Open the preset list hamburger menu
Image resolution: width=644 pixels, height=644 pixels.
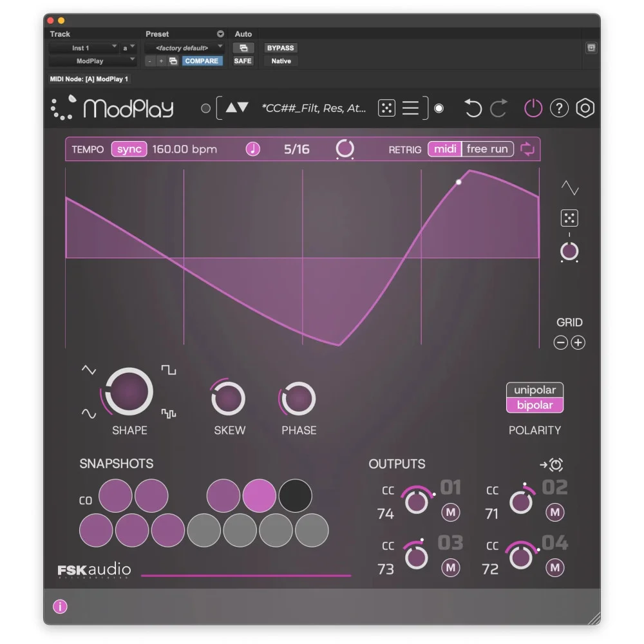[x=410, y=108]
